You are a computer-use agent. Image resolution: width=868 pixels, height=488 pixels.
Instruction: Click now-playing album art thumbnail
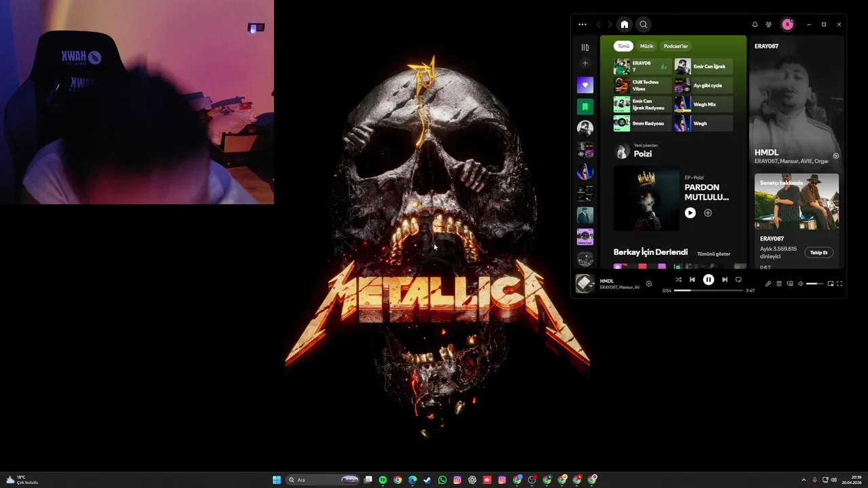point(585,283)
